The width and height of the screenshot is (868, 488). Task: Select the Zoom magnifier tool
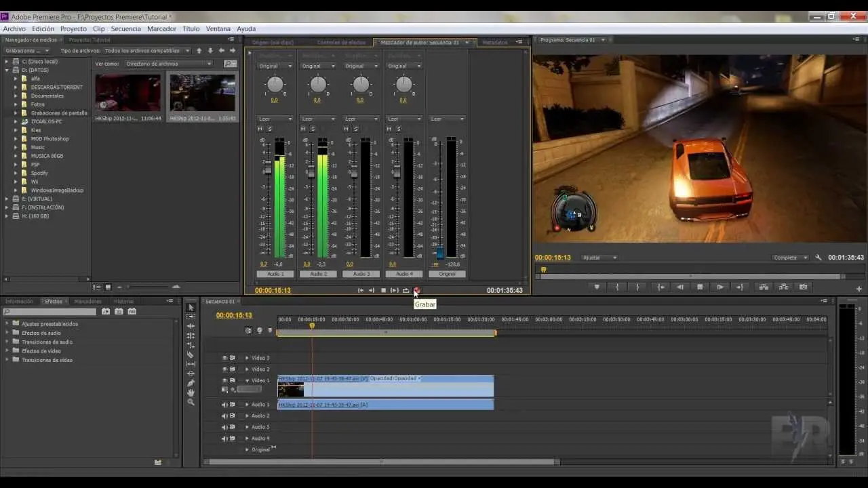pos(191,402)
